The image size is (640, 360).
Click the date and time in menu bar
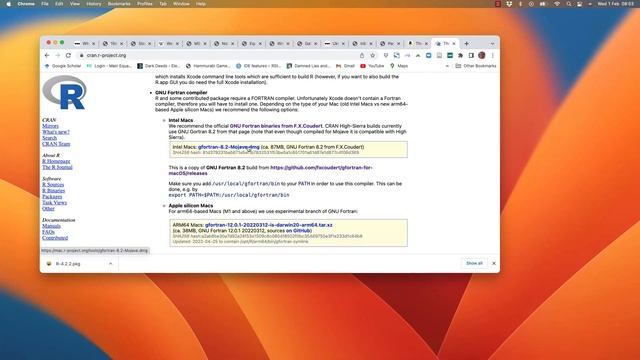tap(616, 4)
